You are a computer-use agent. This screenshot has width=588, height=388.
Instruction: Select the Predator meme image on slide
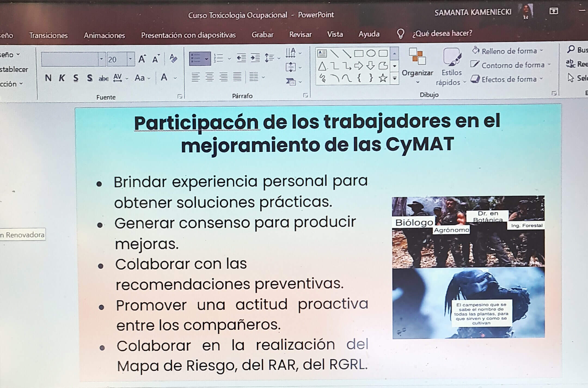pos(468,267)
